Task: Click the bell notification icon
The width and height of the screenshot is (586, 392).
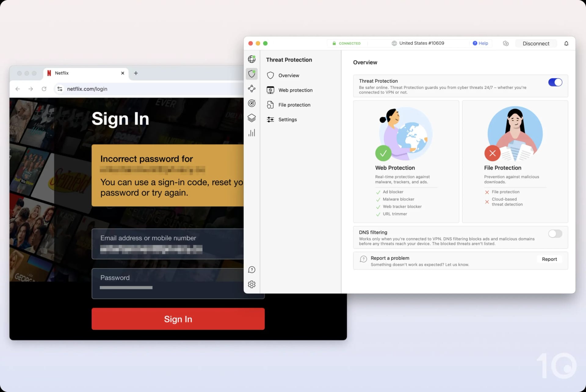Action: (566, 43)
